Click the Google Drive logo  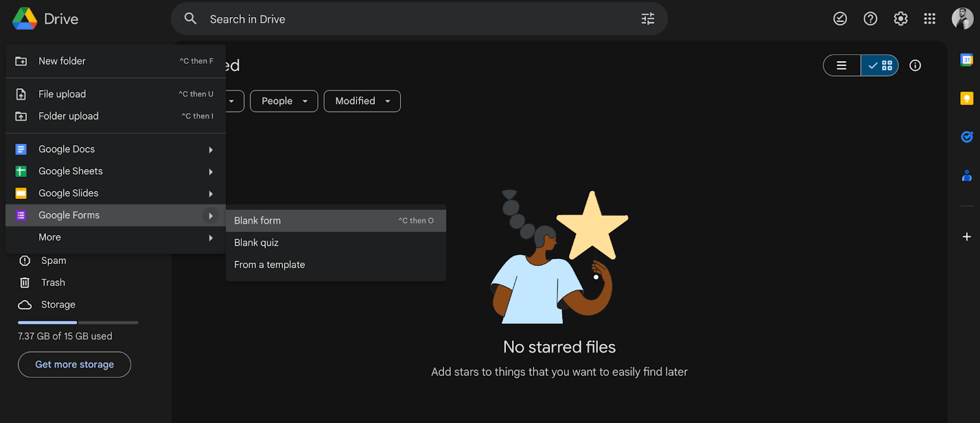click(25, 19)
